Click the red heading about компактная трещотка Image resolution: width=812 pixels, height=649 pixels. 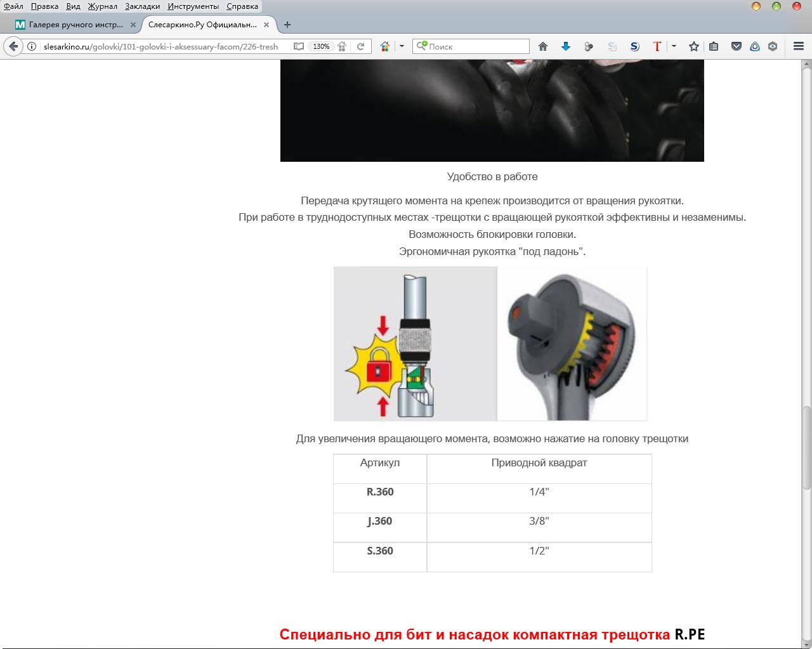click(475, 634)
